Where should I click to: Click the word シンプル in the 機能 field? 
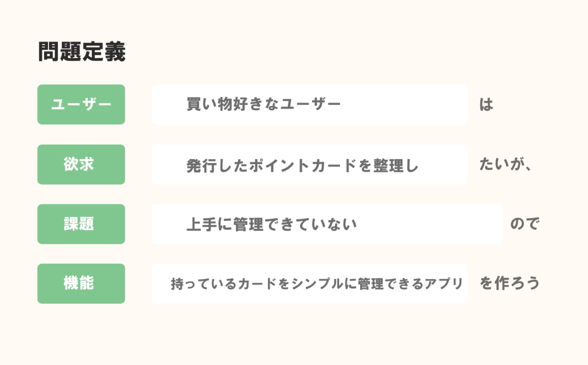pos(319,284)
